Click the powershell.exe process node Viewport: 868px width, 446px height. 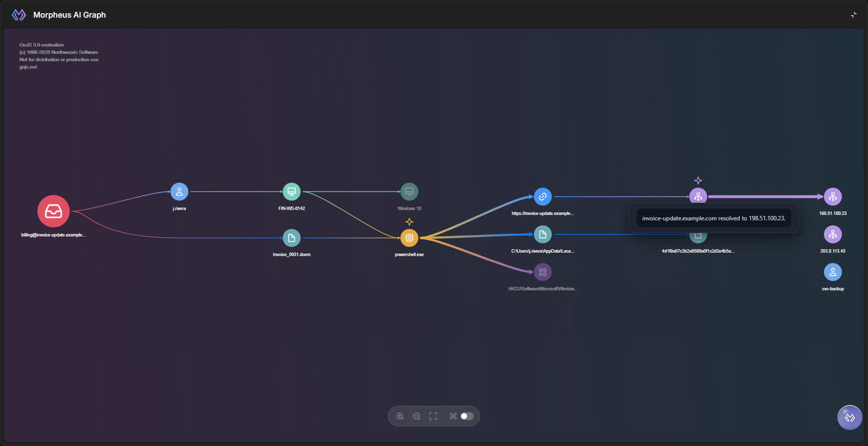click(410, 238)
